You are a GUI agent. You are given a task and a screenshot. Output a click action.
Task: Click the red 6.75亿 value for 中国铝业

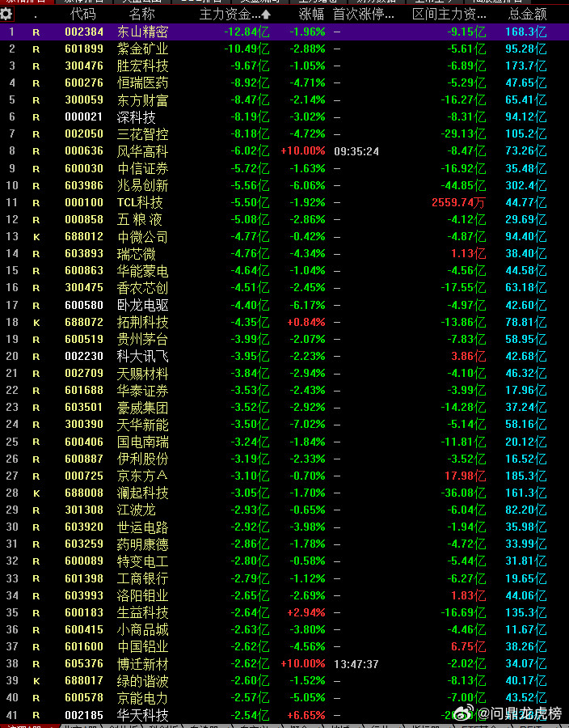pos(468,647)
